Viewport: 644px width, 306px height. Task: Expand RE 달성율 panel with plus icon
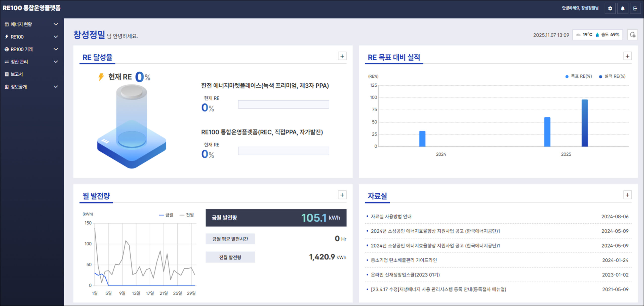tap(342, 56)
